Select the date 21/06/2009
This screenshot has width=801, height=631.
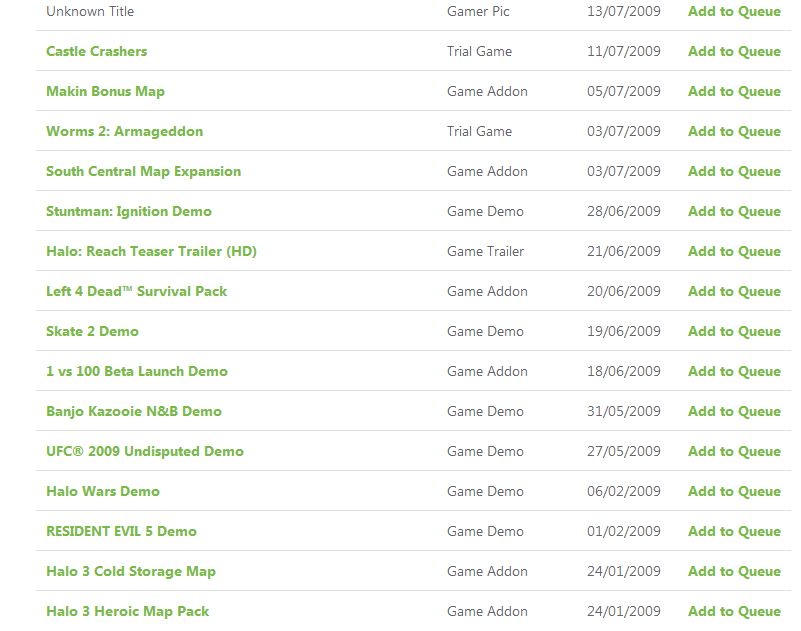pyautogui.click(x=624, y=251)
